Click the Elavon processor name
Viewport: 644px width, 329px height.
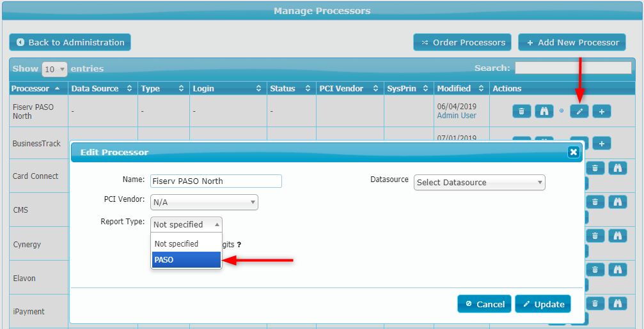click(24, 278)
